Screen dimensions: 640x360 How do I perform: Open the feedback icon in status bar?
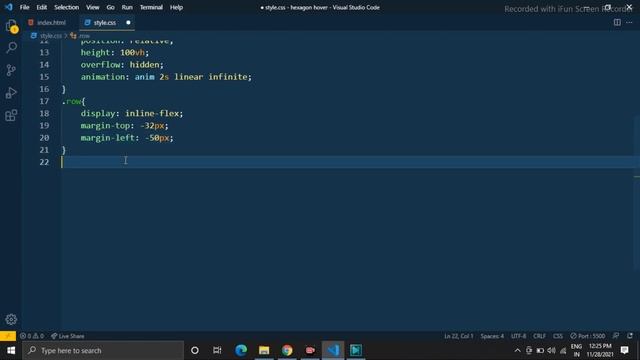616,336
